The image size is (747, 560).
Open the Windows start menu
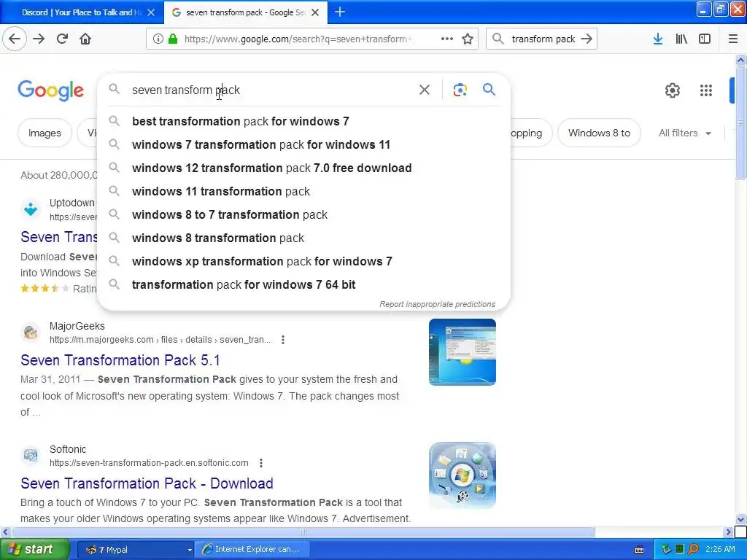click(x=35, y=550)
